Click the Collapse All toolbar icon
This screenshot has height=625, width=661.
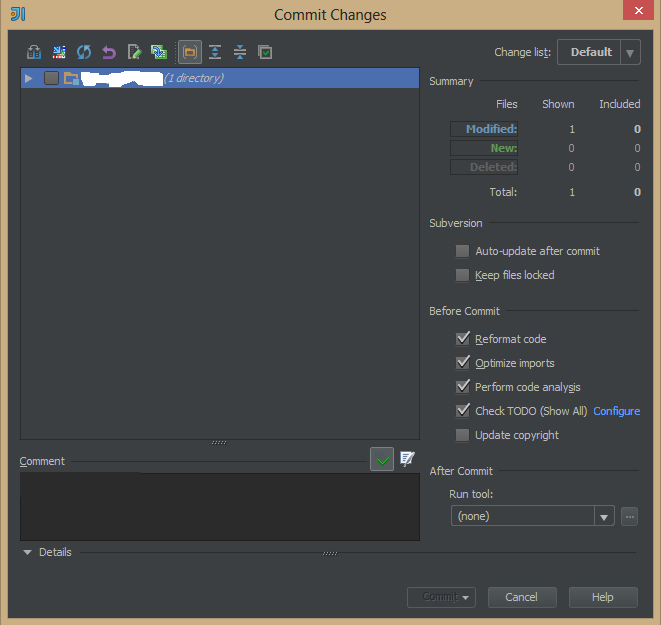point(239,52)
